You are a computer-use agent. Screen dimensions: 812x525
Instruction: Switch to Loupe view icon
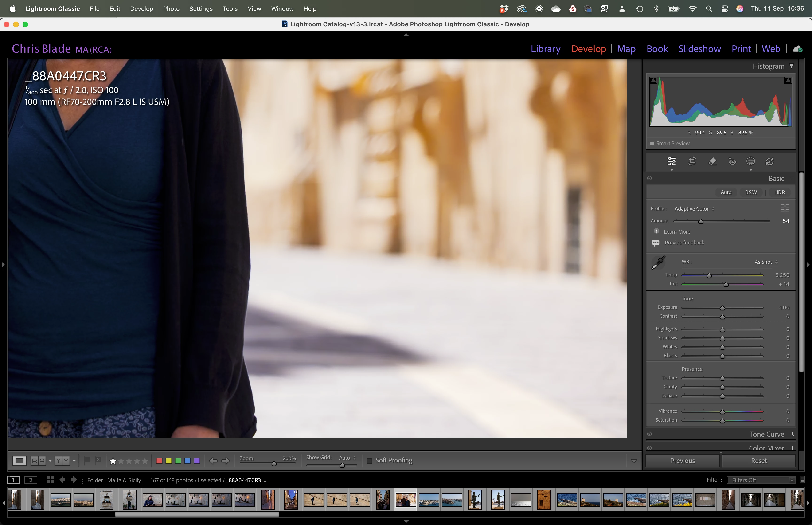pyautogui.click(x=20, y=461)
